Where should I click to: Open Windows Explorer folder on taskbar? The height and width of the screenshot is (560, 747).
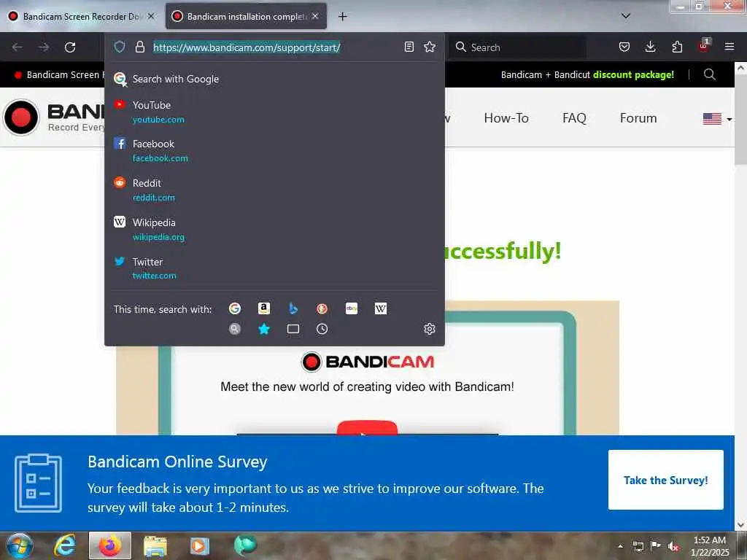click(155, 546)
